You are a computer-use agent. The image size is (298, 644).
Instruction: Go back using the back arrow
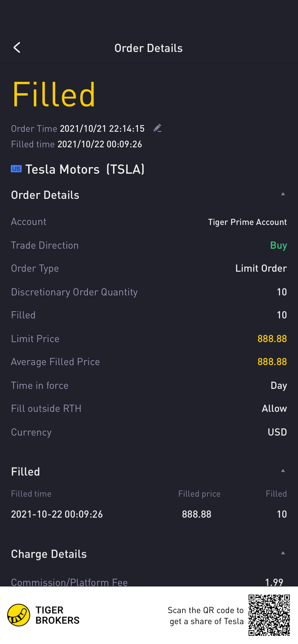point(17,47)
